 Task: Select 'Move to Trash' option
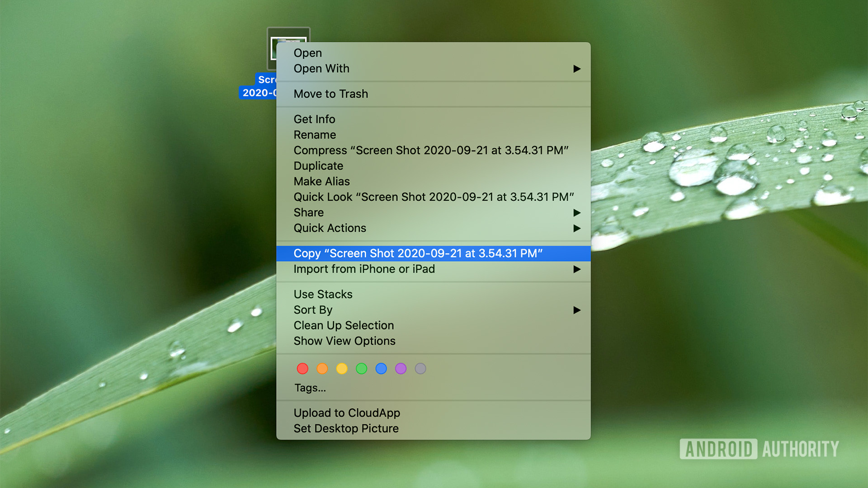pyautogui.click(x=330, y=94)
